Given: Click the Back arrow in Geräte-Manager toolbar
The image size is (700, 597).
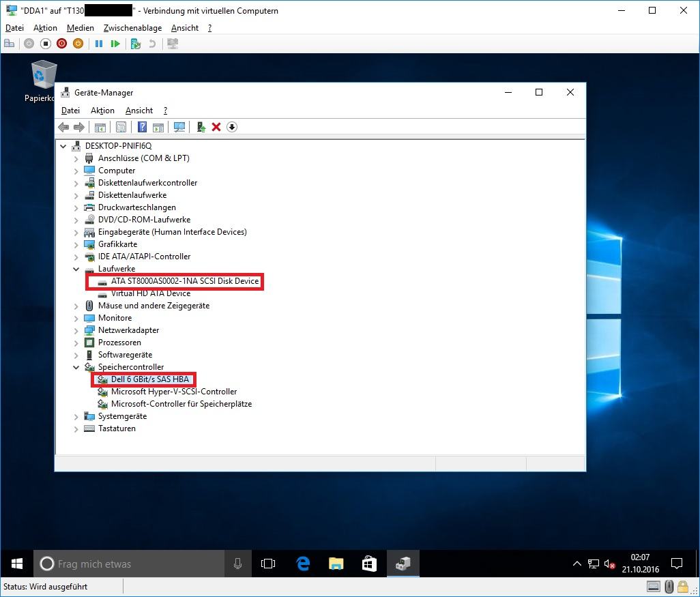Looking at the screenshot, I should (63, 128).
